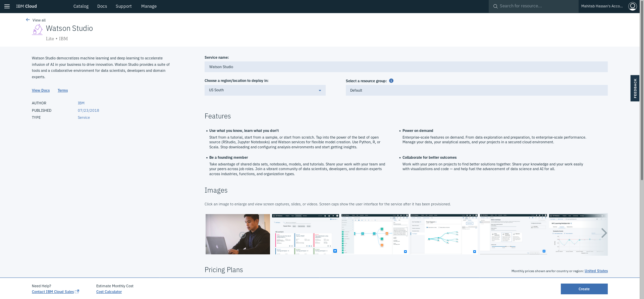Click the View all link

point(39,20)
